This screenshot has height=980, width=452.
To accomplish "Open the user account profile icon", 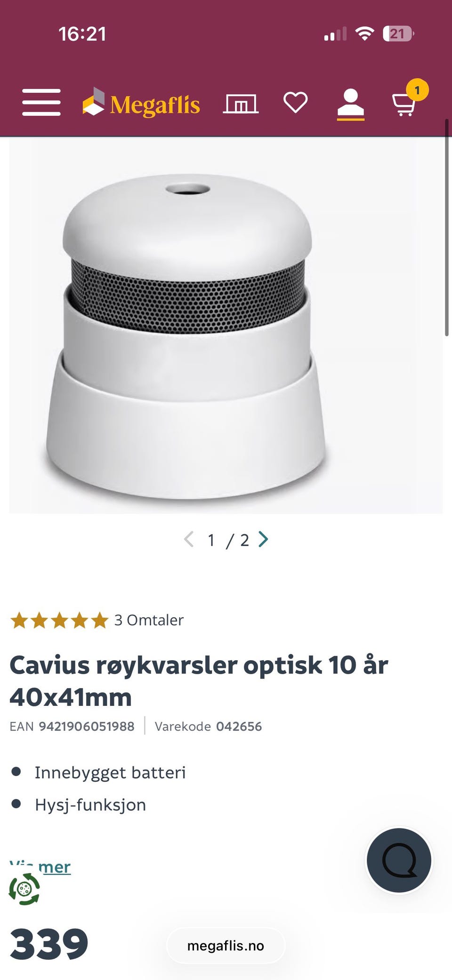I will pyautogui.click(x=351, y=103).
